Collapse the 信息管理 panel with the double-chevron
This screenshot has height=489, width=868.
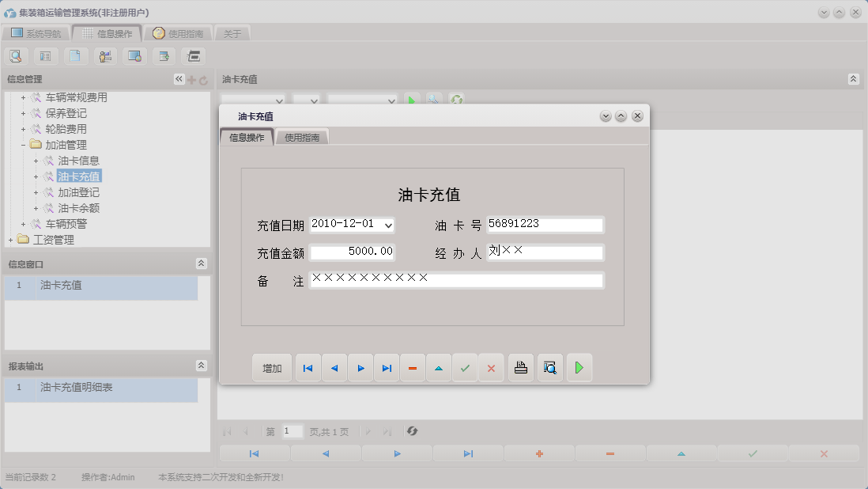coord(178,78)
